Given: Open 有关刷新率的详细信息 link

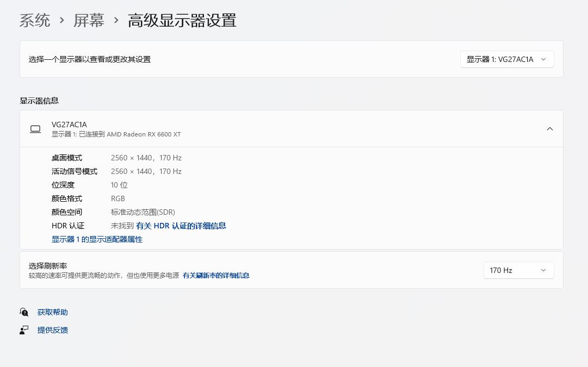Looking at the screenshot, I should [x=216, y=276].
